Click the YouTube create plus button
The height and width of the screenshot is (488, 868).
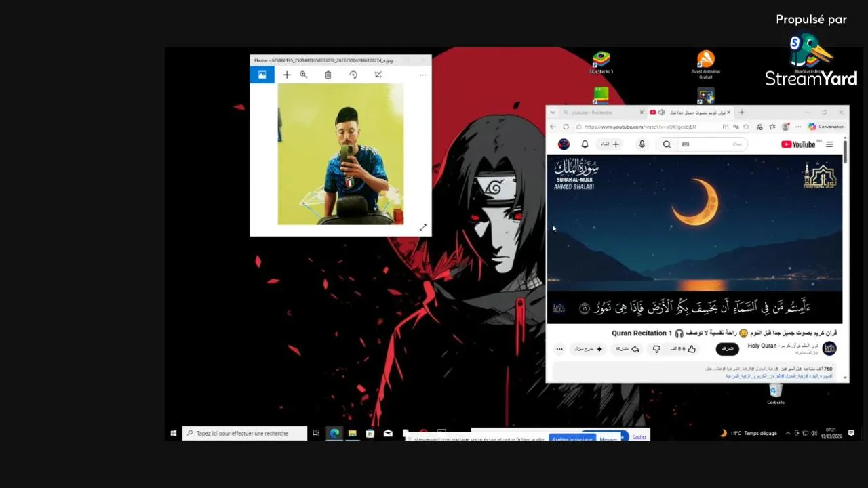[610, 144]
